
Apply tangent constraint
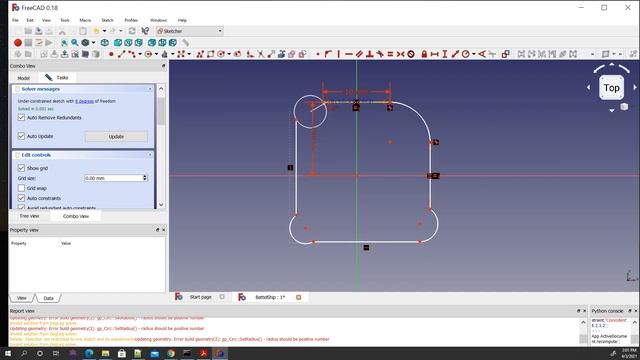pos(380,54)
